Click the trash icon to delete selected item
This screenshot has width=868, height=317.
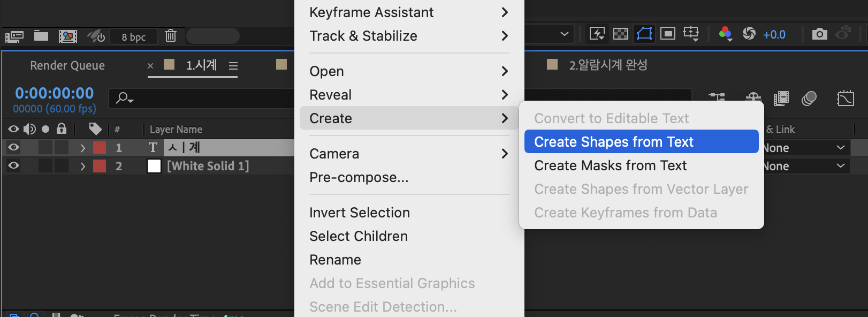coord(171,36)
